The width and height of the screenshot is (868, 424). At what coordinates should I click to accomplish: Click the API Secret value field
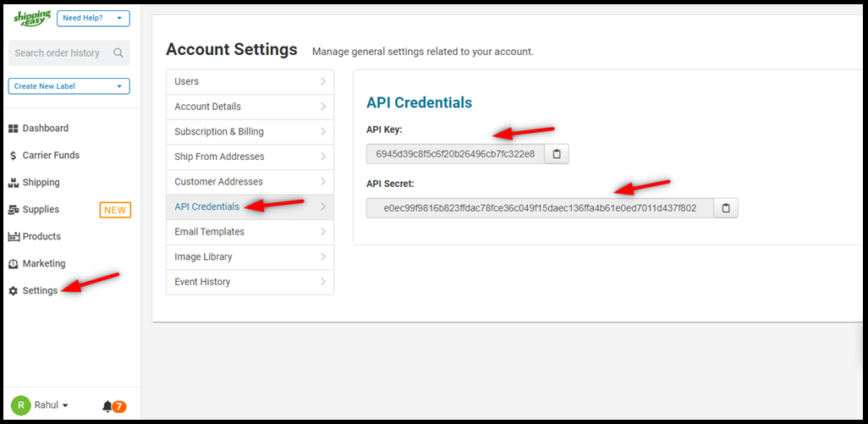(x=540, y=208)
